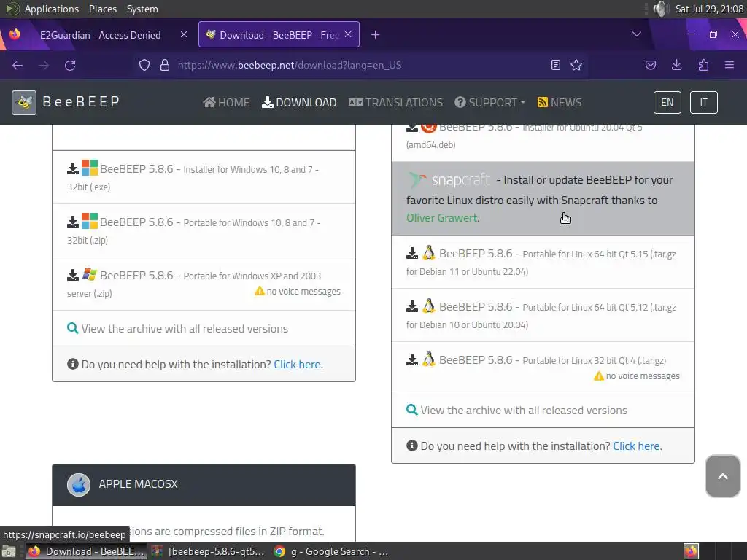Click here for Linux installation help

638,446
